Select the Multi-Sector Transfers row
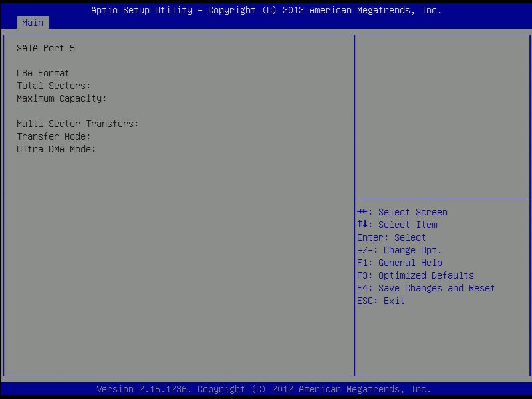This screenshot has width=532, height=399. [x=78, y=124]
